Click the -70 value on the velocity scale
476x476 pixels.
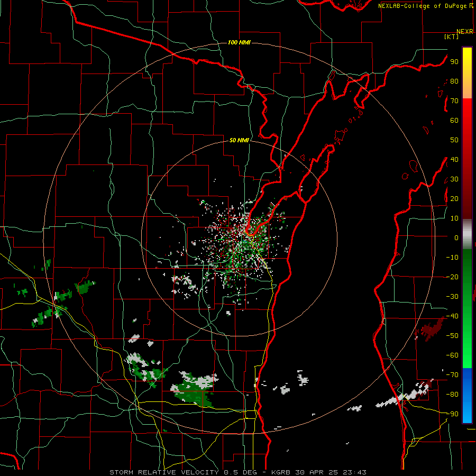[x=452, y=375]
